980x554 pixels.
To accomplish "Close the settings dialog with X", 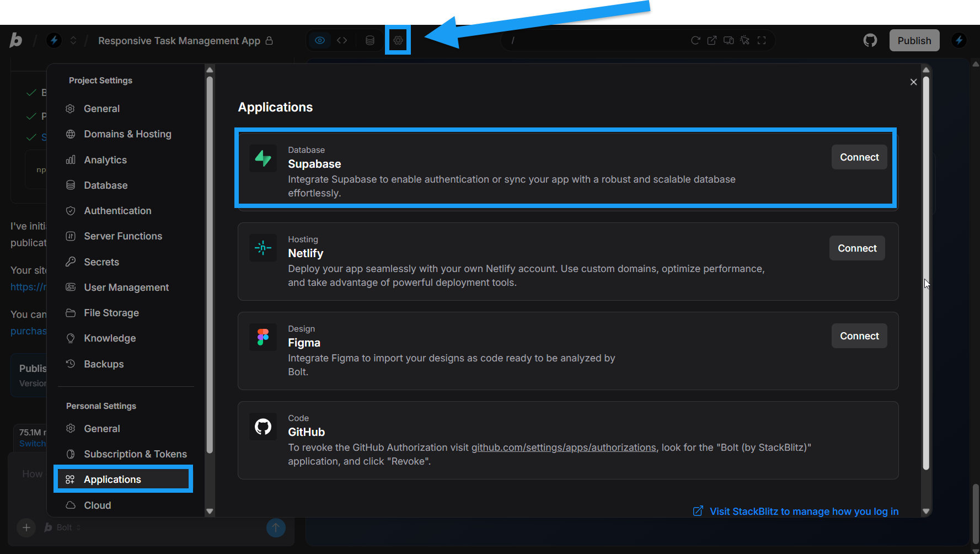I will (913, 82).
